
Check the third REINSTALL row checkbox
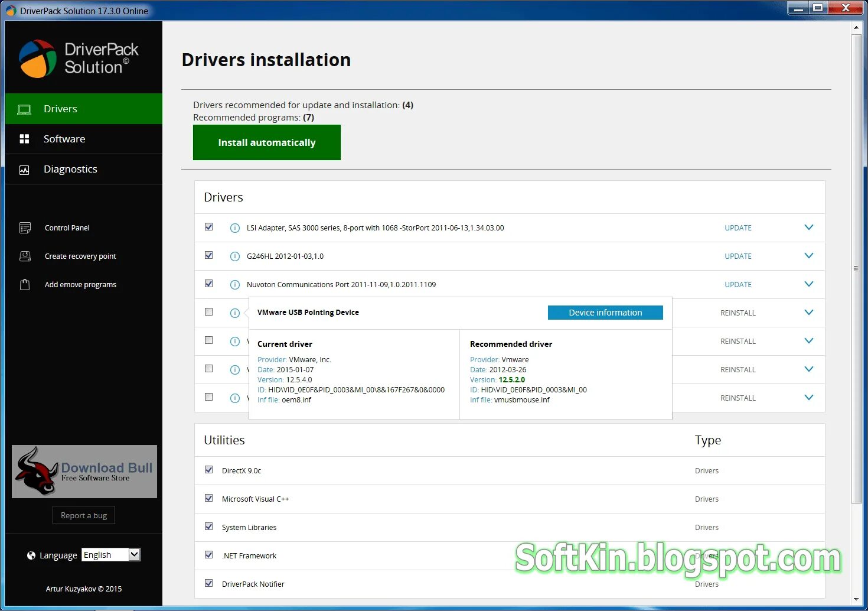point(208,369)
